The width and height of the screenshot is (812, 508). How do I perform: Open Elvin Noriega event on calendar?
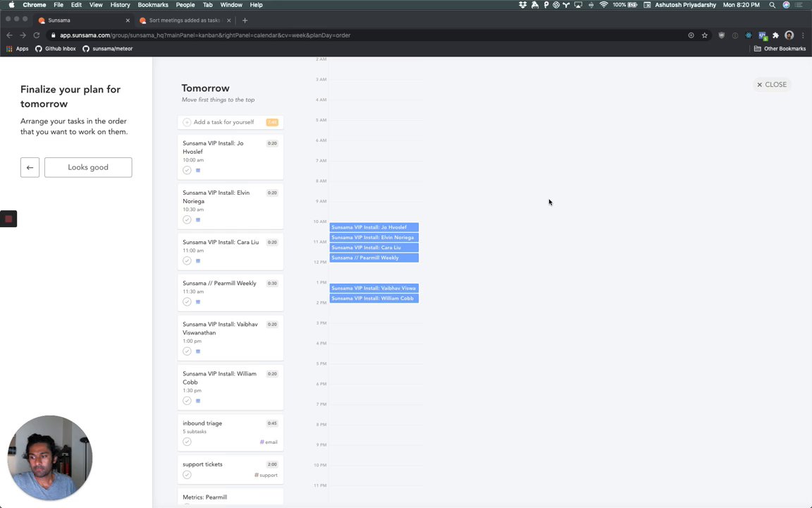pos(374,237)
